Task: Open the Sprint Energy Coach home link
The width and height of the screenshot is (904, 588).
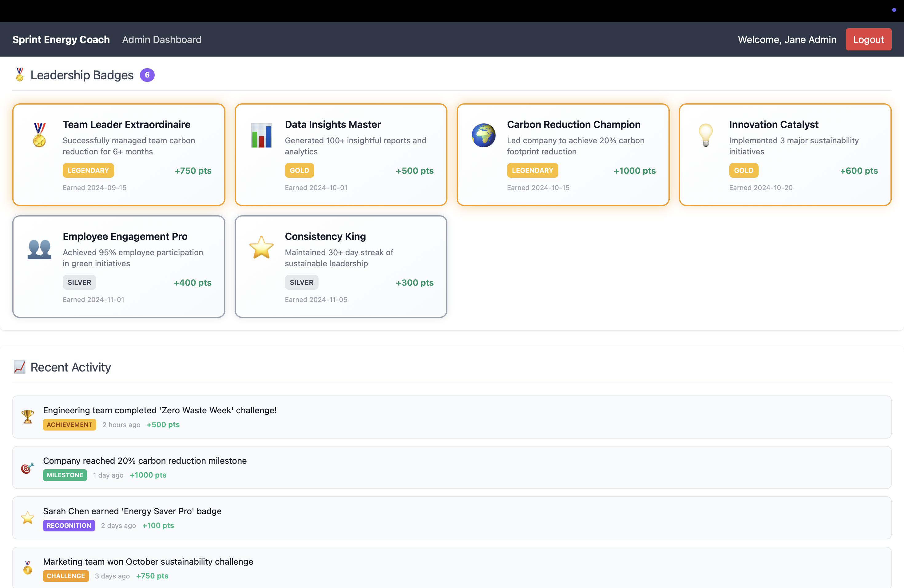Action: 61,39
